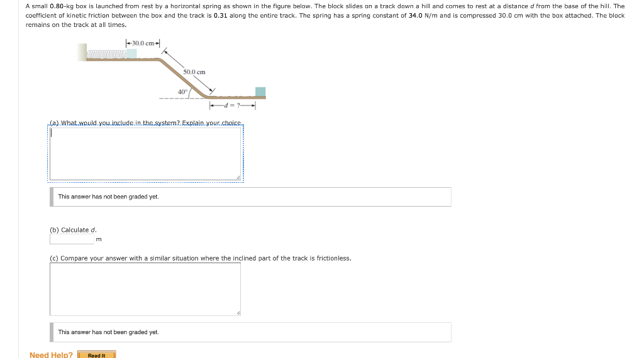The height and width of the screenshot is (358, 644).
Task: Click the '(b) Calculate d.' prompt text
Action: (73, 230)
